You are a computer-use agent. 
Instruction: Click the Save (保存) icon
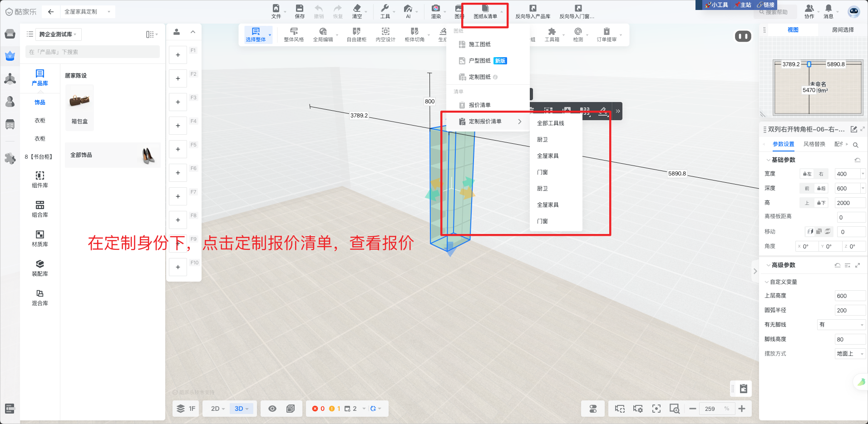(x=299, y=11)
